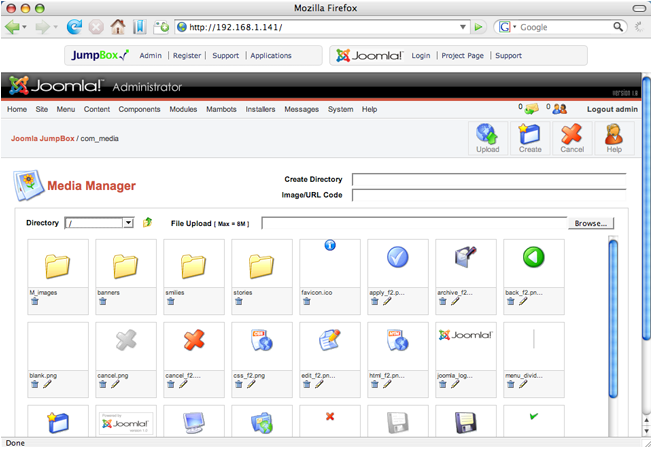Viewport: 652px width, 449px height.
Task: Click the pencil icon under cancel.png
Action: [115, 384]
